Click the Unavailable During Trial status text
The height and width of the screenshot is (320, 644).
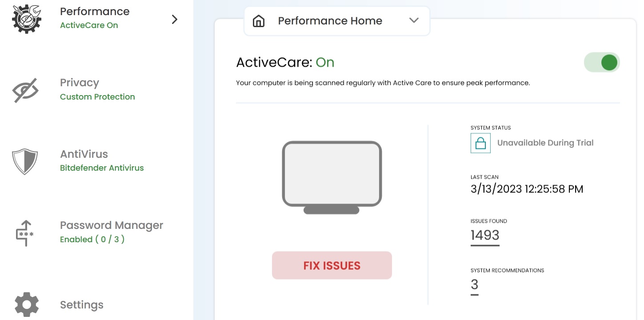click(x=545, y=143)
